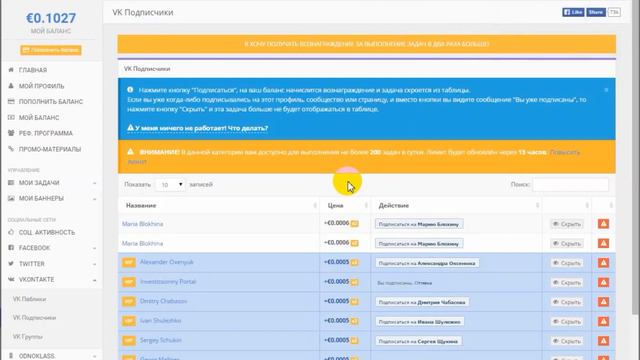This screenshot has width=640, height=360.
Task: Hide the Alexander Ovsenyuk task
Action: (567, 263)
